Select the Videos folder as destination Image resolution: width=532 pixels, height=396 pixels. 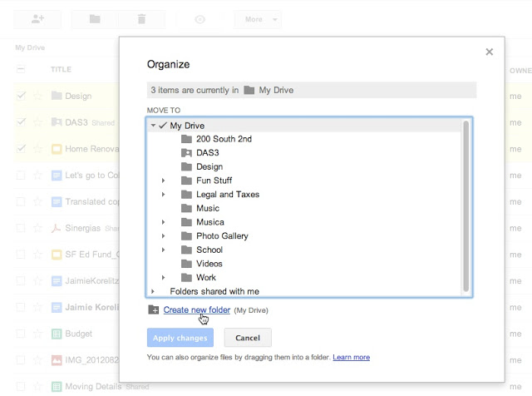pyautogui.click(x=209, y=264)
